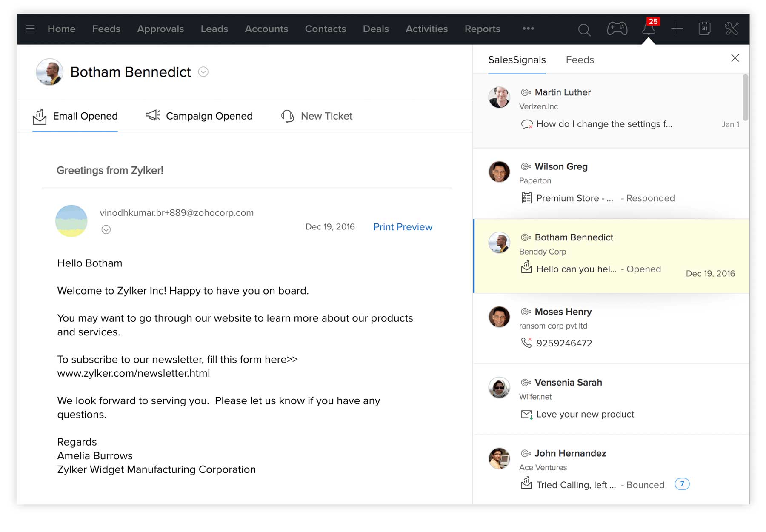Click the 7 count badge on John Hernandez
The image size is (766, 532).
coord(682,484)
